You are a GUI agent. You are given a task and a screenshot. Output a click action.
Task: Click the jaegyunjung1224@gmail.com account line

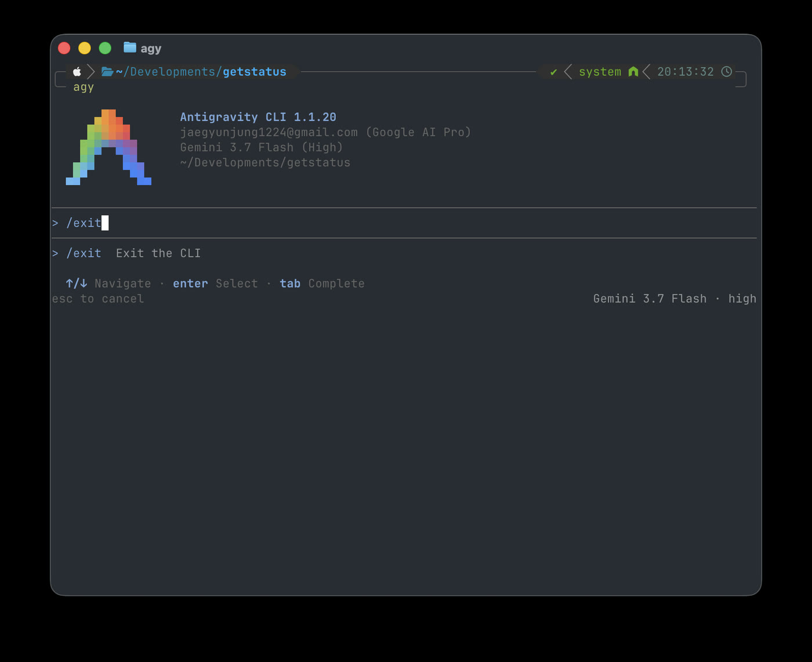point(325,132)
